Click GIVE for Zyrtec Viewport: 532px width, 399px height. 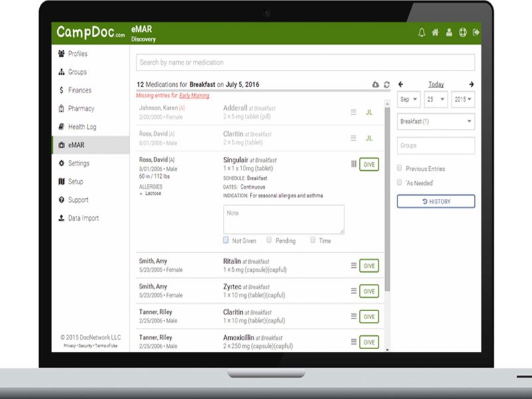pos(369,291)
